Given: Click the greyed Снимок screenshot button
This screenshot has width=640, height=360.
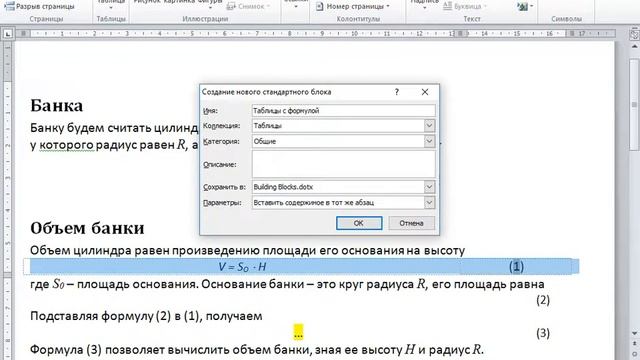Looking at the screenshot, I should (248, 6).
